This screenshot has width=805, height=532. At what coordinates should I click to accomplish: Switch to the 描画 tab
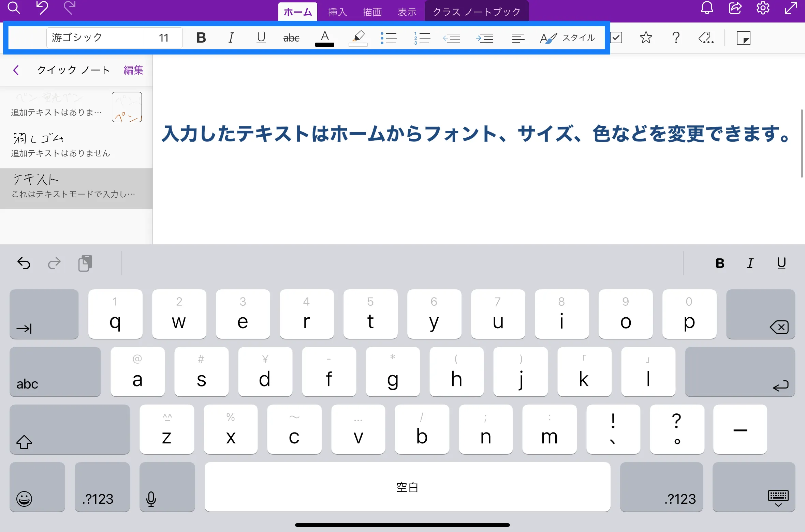tap(372, 11)
